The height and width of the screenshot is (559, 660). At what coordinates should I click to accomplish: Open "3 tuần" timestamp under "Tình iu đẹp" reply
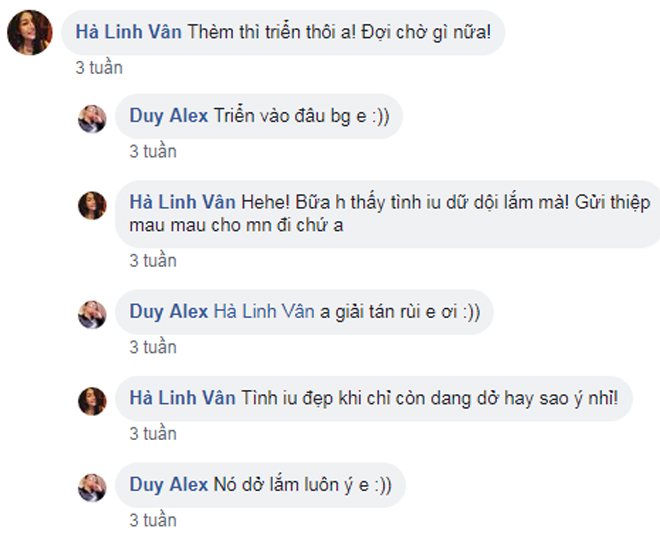[x=152, y=435]
